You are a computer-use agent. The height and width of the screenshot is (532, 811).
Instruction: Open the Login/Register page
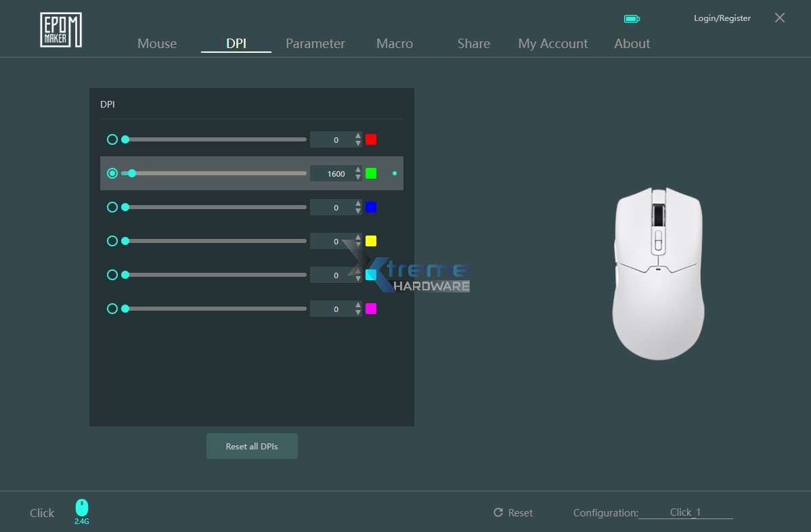[722, 18]
